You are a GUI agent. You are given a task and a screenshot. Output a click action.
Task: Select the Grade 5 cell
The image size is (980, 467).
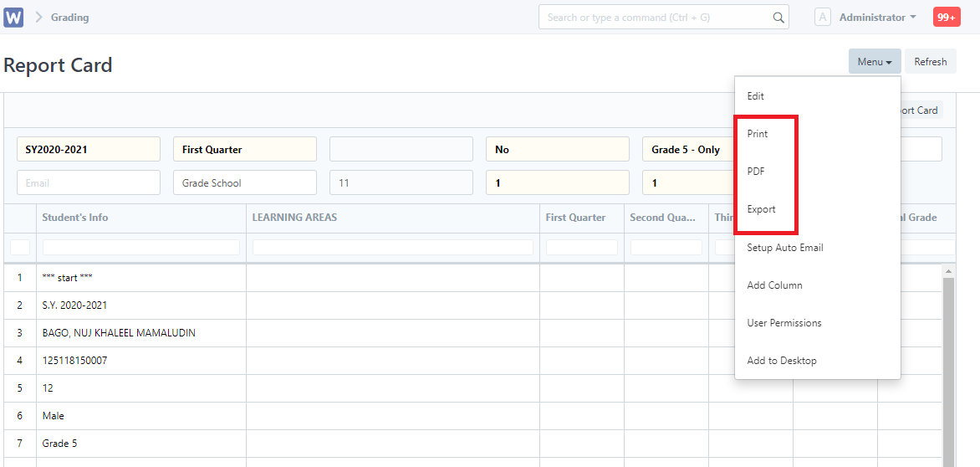[x=141, y=444]
